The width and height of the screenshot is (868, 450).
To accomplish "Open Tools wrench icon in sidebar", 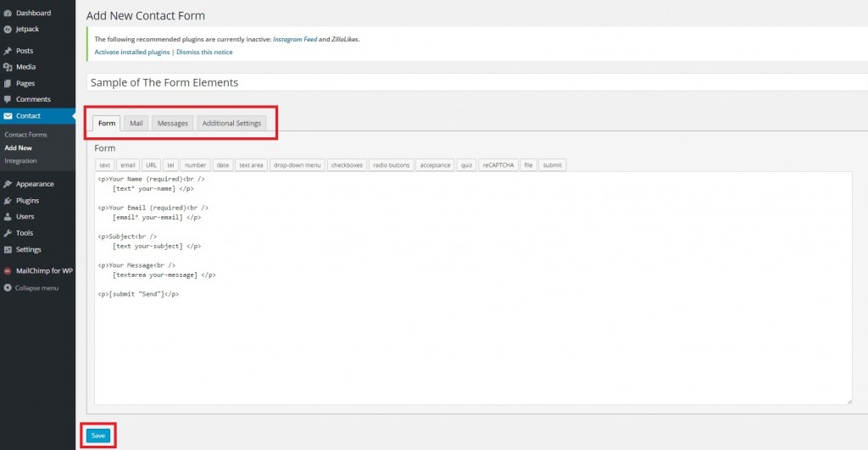I will [x=8, y=233].
